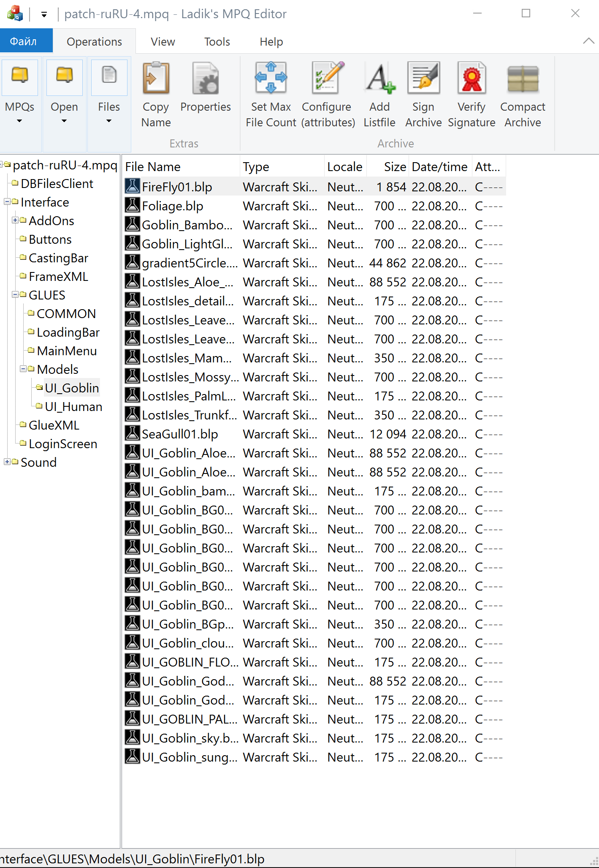Expand the Files dropdown arrow
The image size is (599, 868).
pyautogui.click(x=109, y=121)
